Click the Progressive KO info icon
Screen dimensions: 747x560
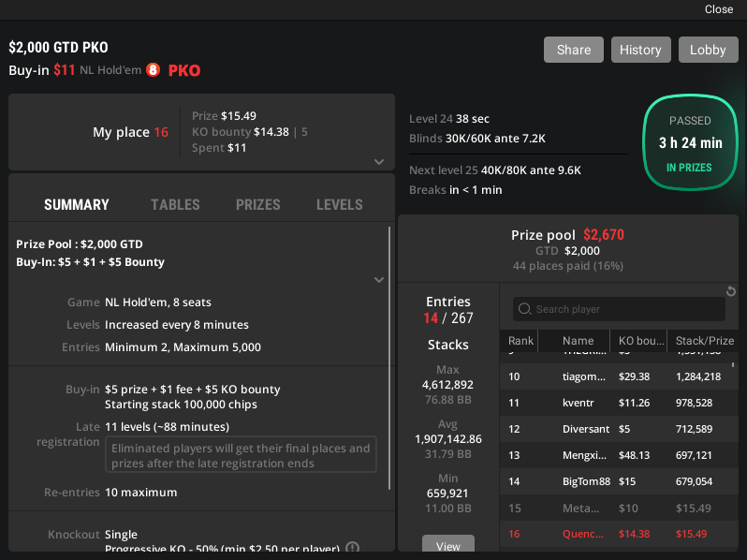point(352,548)
